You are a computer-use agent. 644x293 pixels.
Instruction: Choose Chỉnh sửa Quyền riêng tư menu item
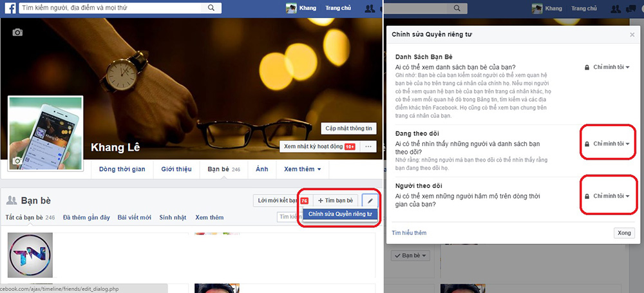click(340, 214)
